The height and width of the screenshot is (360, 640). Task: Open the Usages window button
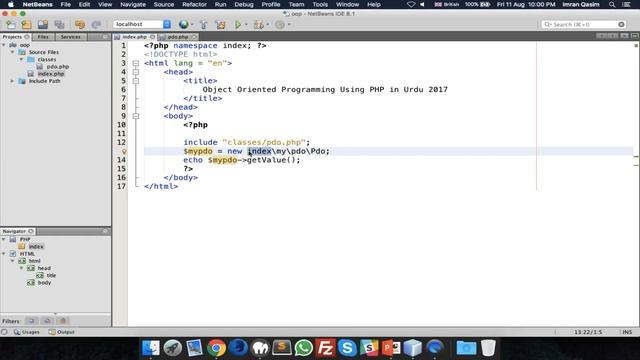coord(27,332)
